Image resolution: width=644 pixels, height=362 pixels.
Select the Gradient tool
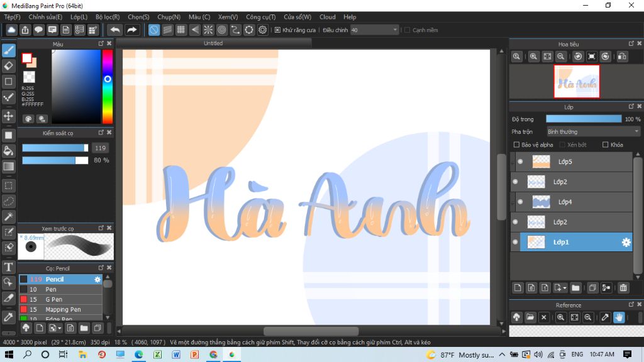click(x=9, y=167)
